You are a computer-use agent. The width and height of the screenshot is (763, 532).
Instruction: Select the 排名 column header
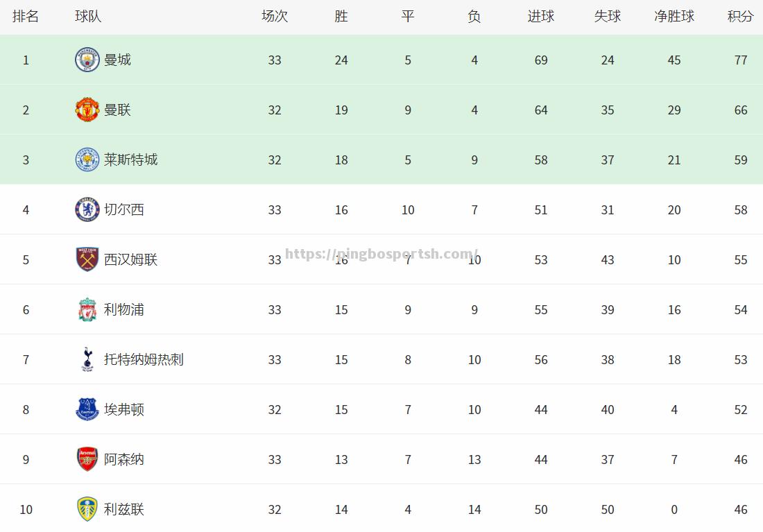point(26,17)
